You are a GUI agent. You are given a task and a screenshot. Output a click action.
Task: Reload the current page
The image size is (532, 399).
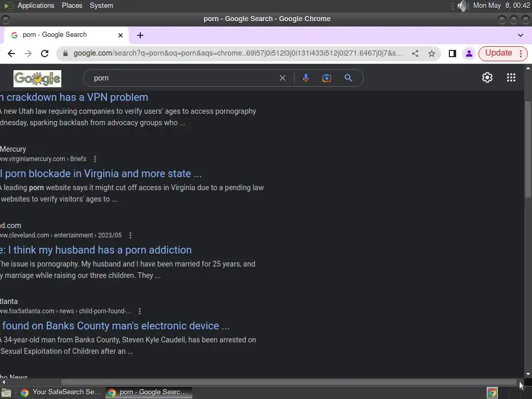tap(45, 54)
